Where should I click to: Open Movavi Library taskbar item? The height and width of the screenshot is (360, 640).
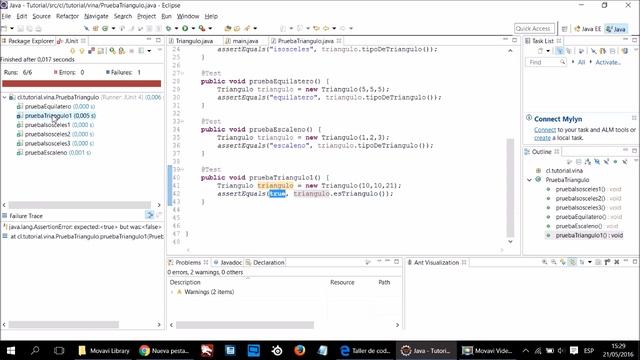click(x=104, y=350)
